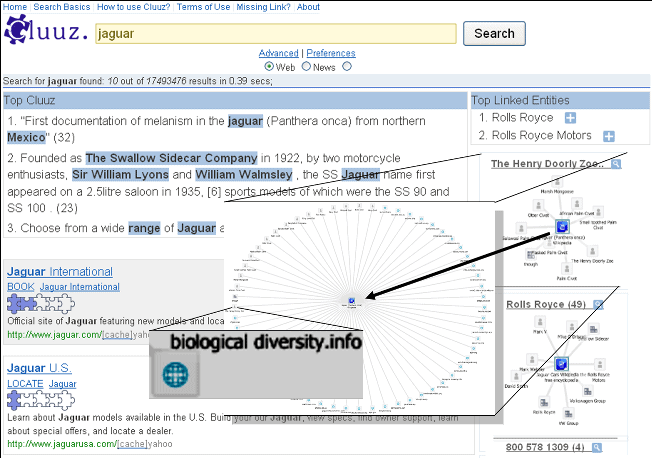Click blue Jaguar Wikipedia node in zoo graph
The height and width of the screenshot is (458, 652).
click(x=562, y=236)
